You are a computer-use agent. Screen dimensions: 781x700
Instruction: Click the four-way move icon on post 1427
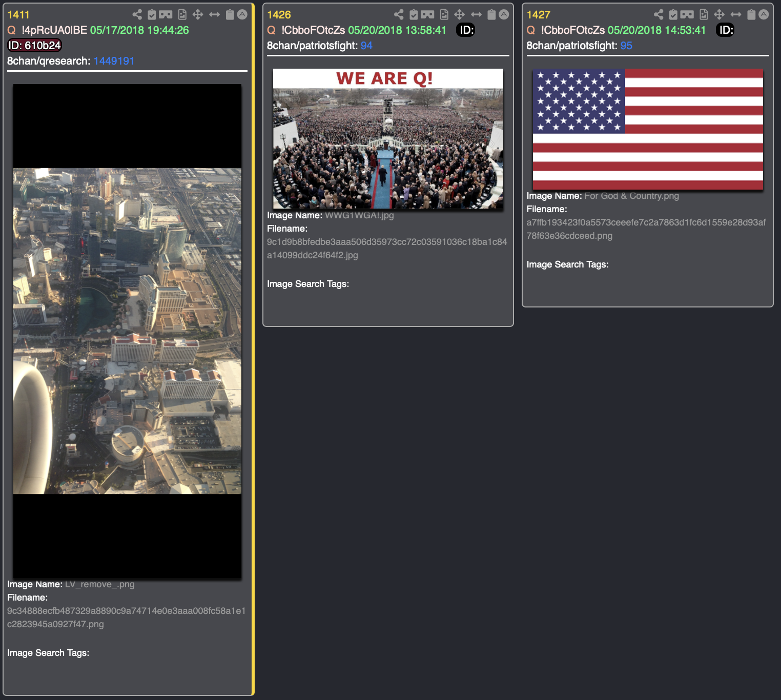pos(720,15)
